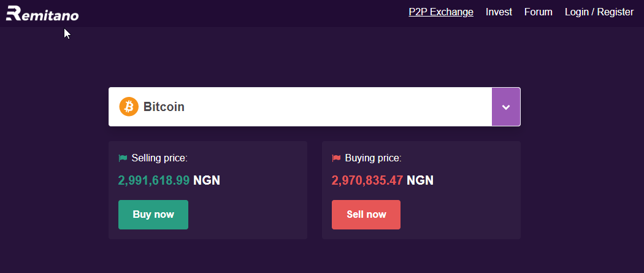This screenshot has height=273, width=644.
Task: Expand the purple chevron dropdown button
Action: [506, 107]
